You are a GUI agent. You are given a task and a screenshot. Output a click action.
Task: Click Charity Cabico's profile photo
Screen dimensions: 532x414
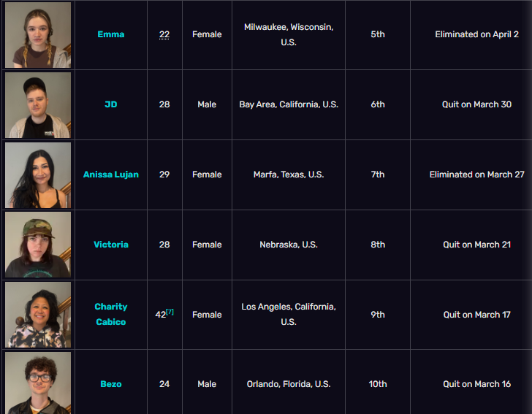pyautogui.click(x=38, y=315)
